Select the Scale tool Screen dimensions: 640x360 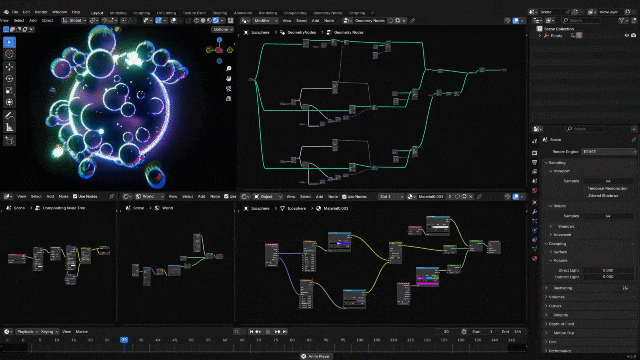tap(9, 90)
